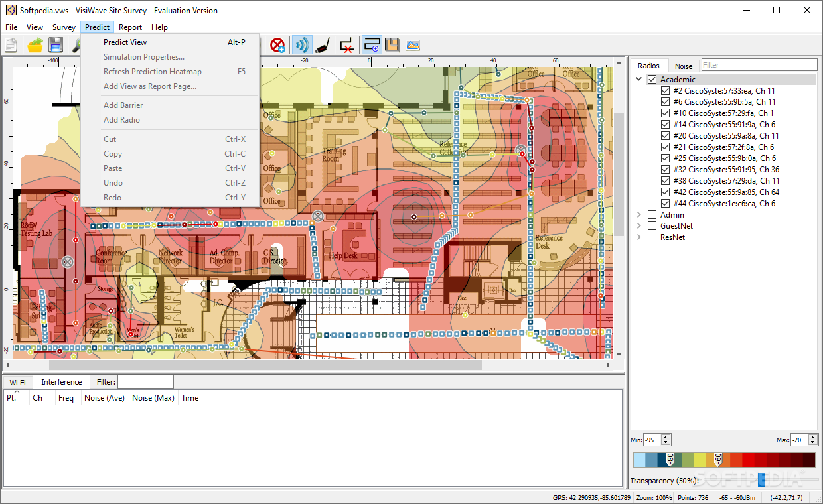
Task: Open the Help menu
Action: click(x=159, y=27)
